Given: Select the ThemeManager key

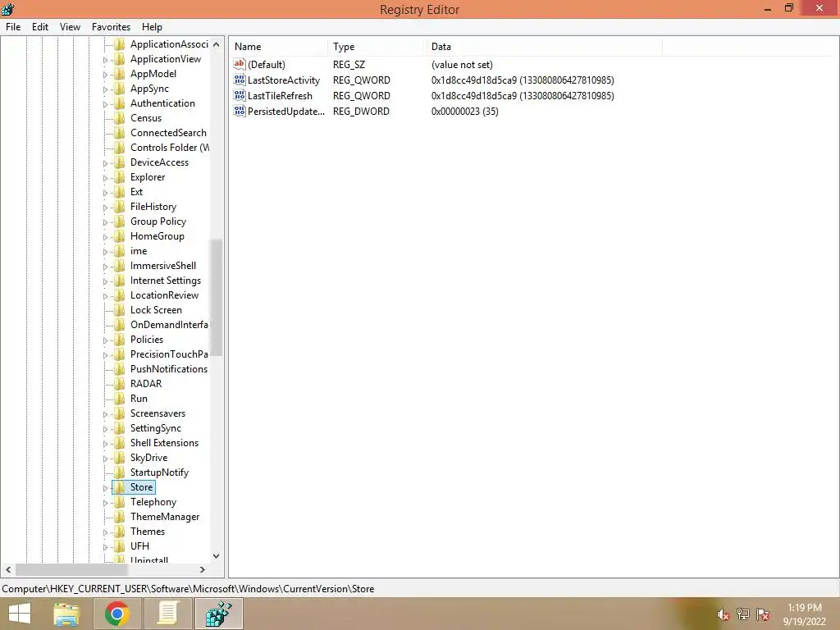Looking at the screenshot, I should [164, 517].
